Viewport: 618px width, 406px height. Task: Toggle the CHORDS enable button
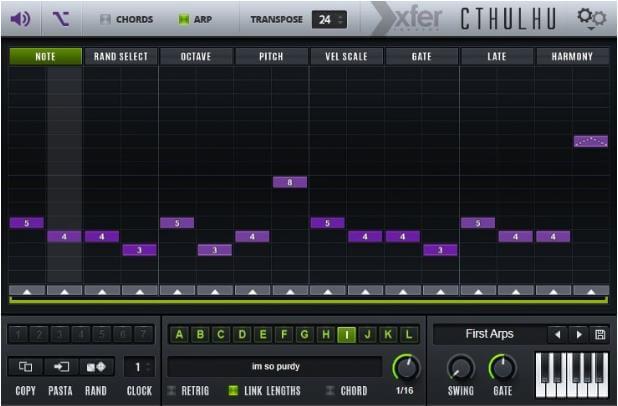[x=105, y=19]
